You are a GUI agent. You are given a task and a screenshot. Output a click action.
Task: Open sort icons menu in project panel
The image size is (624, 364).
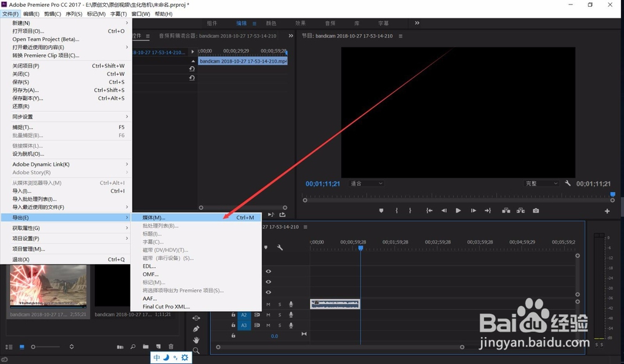(x=72, y=347)
